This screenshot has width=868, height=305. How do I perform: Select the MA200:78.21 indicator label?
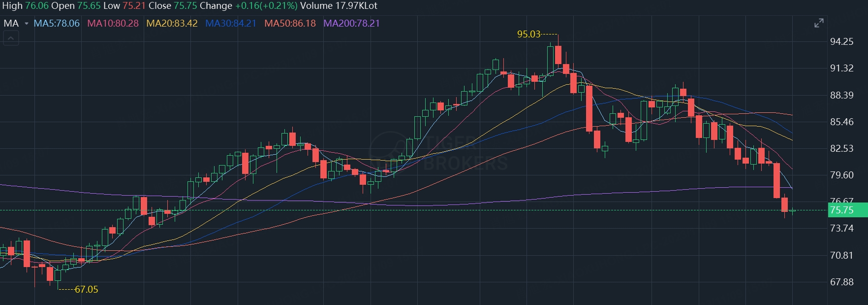351,23
